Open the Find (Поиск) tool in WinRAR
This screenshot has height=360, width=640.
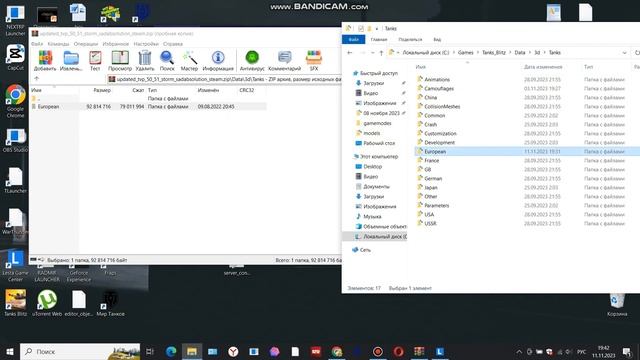tap(167, 61)
